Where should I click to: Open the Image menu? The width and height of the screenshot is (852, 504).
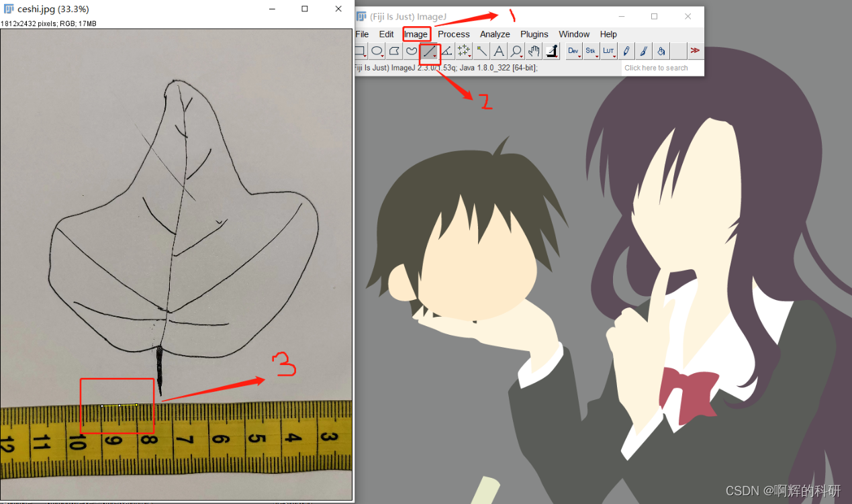(416, 34)
